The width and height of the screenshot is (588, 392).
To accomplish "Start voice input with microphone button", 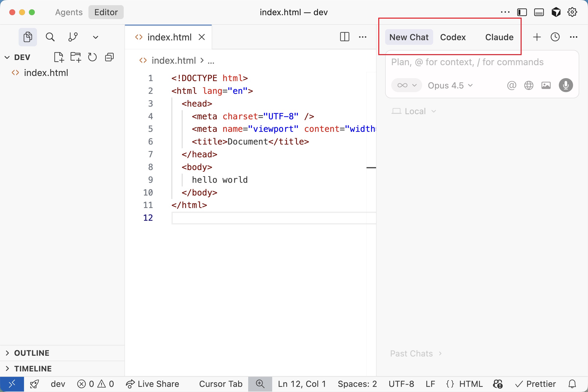I will [x=566, y=86].
